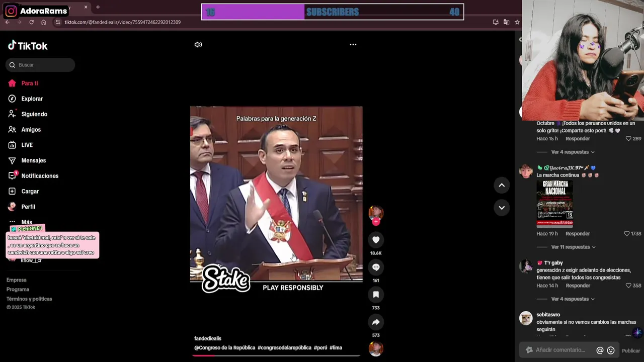Click the #perú hashtag

[x=320, y=347]
